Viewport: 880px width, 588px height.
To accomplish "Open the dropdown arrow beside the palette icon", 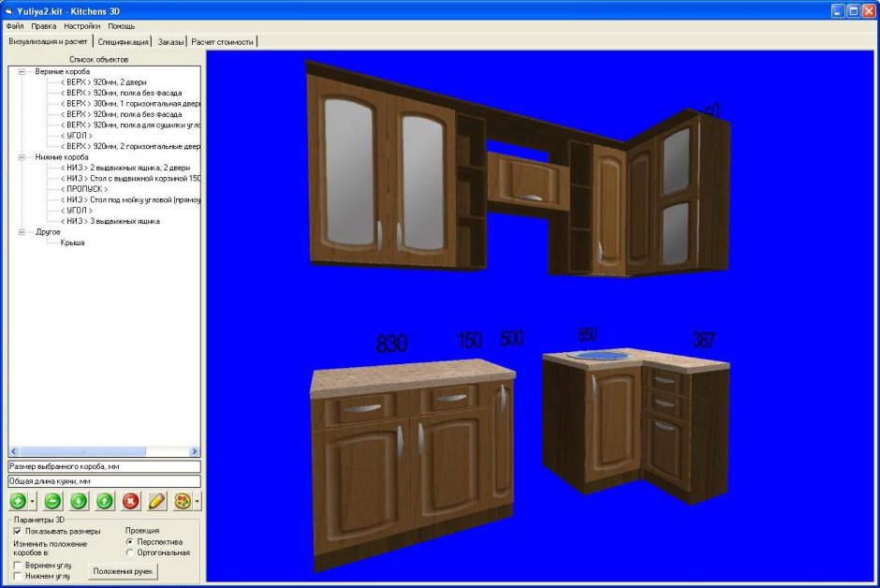I will coord(198,502).
